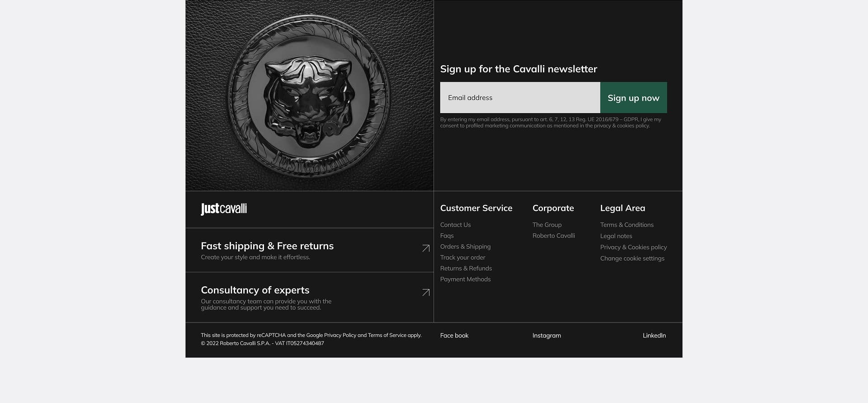Image resolution: width=868 pixels, height=403 pixels.
Task: Open the Instagram social link
Action: pyautogui.click(x=546, y=336)
